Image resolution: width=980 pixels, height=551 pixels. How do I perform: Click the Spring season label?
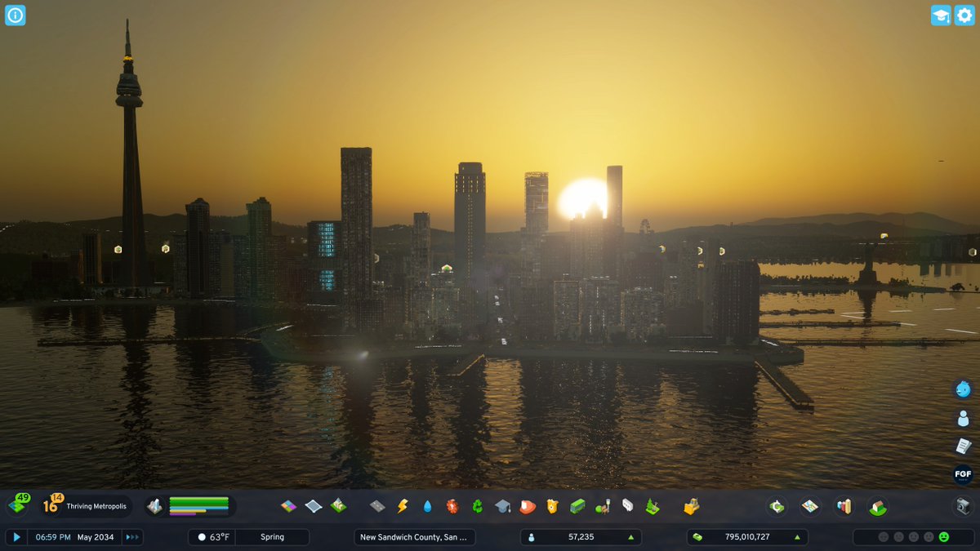[x=273, y=537]
